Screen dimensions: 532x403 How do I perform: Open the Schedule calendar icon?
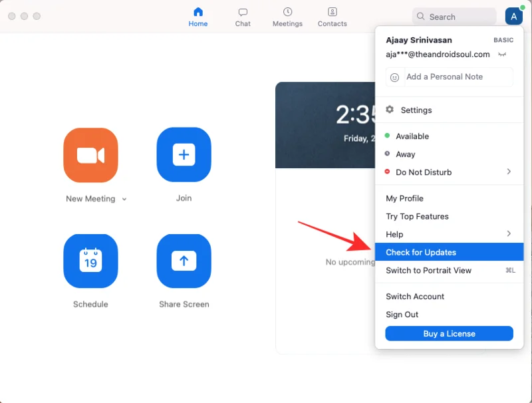[x=90, y=261]
